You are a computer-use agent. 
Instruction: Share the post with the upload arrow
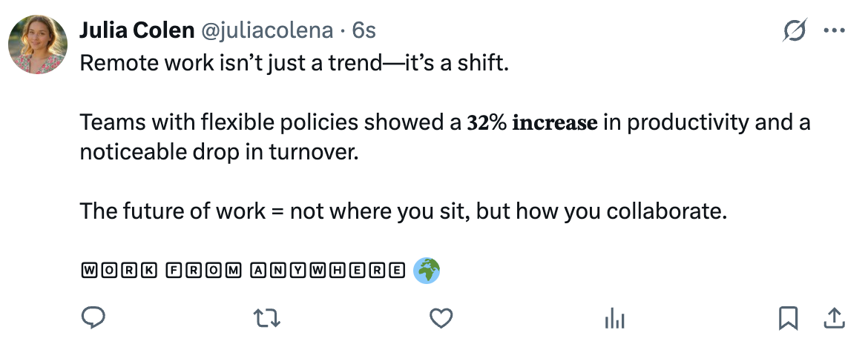(x=835, y=318)
